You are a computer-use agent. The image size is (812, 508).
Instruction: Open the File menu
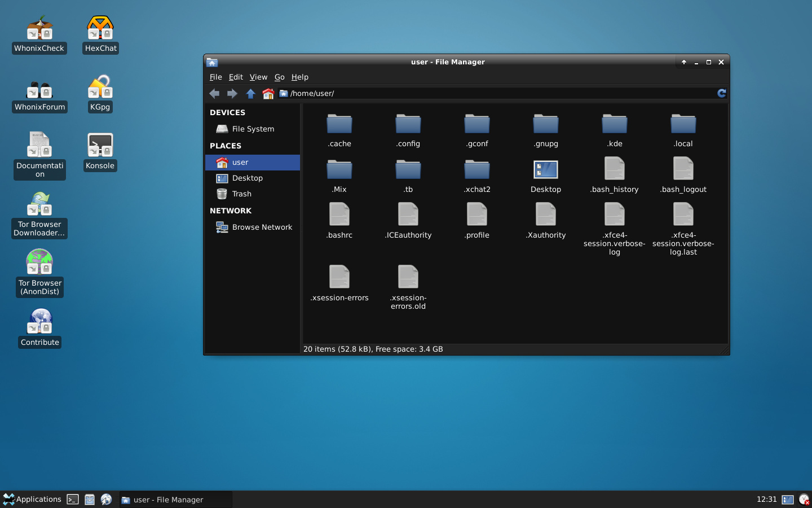pos(215,77)
